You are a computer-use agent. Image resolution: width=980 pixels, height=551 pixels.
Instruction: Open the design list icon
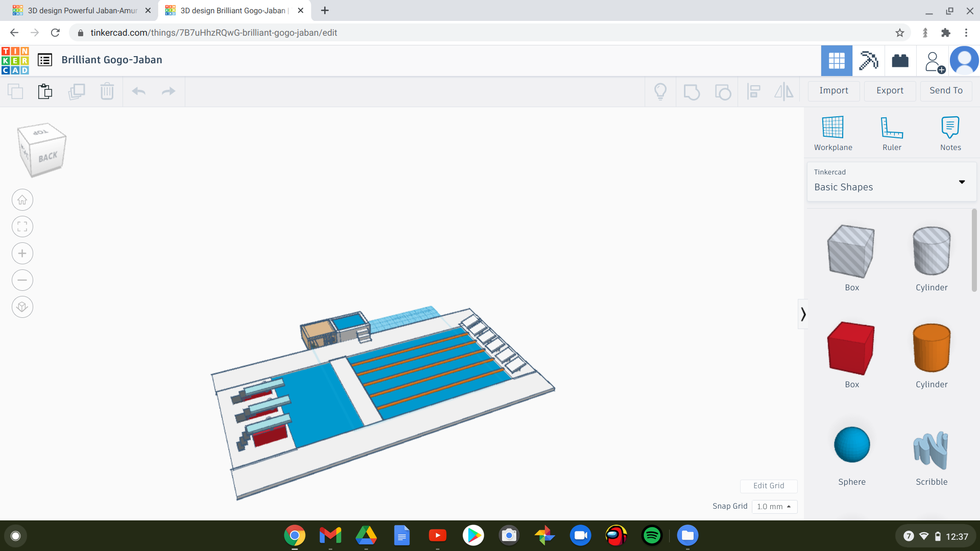45,60
